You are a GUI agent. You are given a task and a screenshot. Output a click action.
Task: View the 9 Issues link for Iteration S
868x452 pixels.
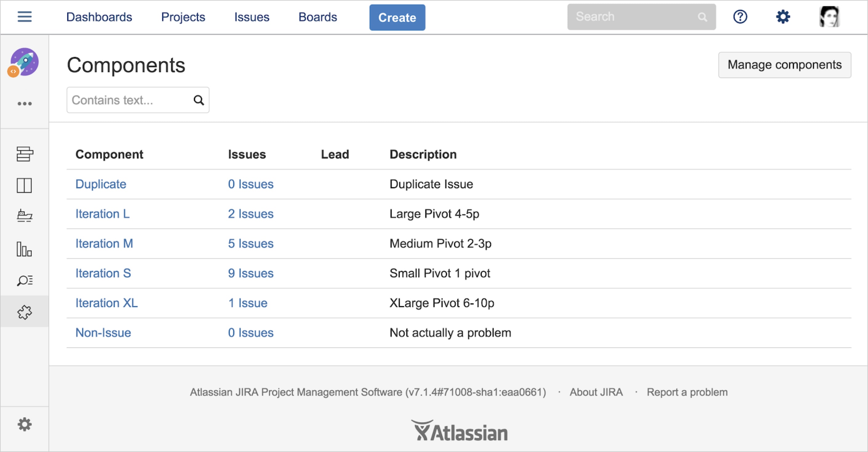250,273
